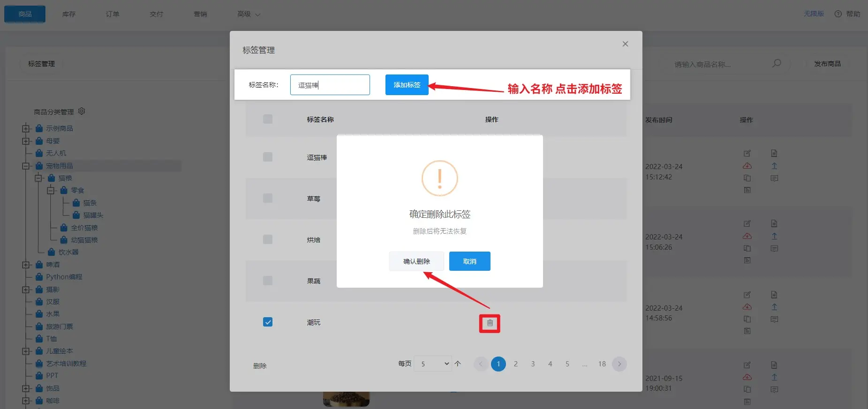
Task: Click the comment icon in the 14:58:56 row
Action: point(774,319)
